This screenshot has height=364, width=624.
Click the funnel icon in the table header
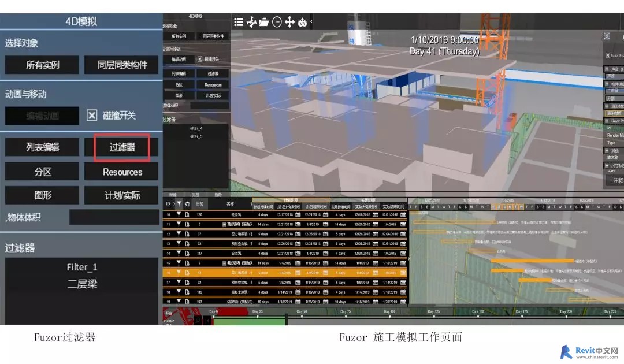[x=179, y=204]
